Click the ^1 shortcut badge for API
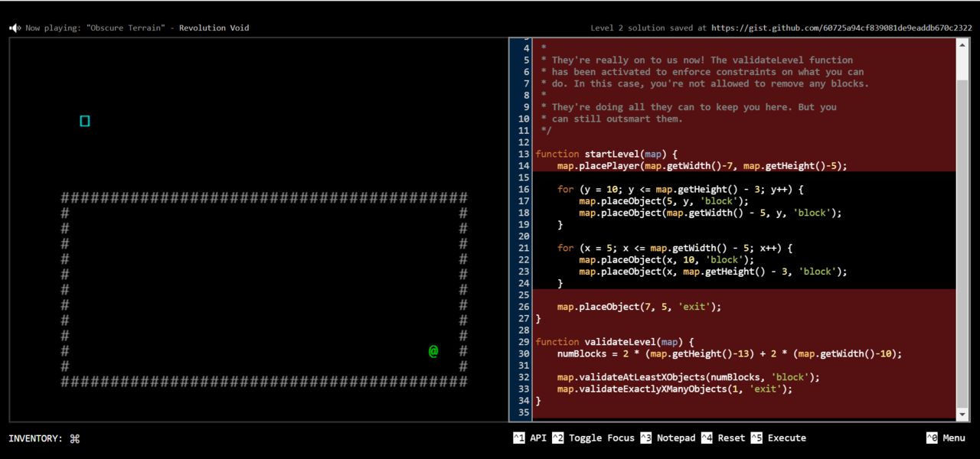980x459 pixels. [518, 438]
